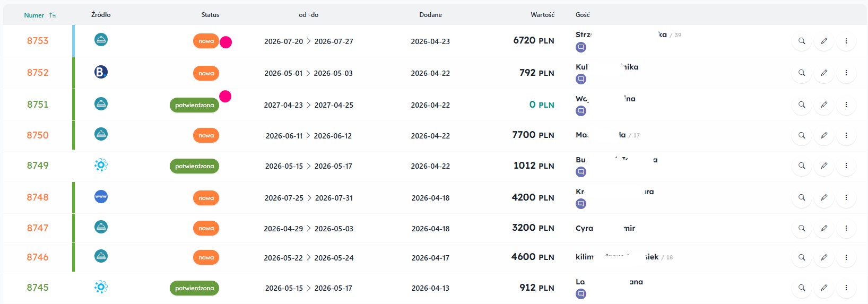This screenshot has width=868, height=304.
Task: Click the pink dot next to 8753 status
Action: [x=225, y=42]
